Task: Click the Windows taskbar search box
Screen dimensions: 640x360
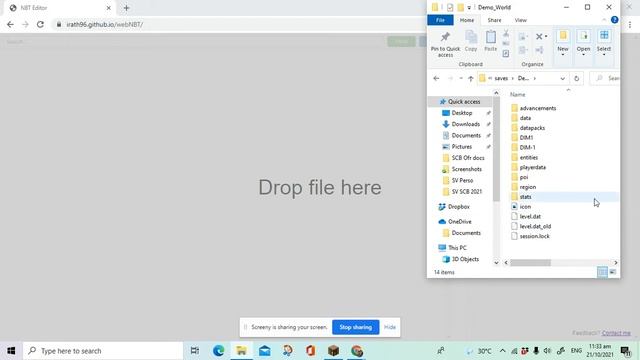Action: point(103,351)
